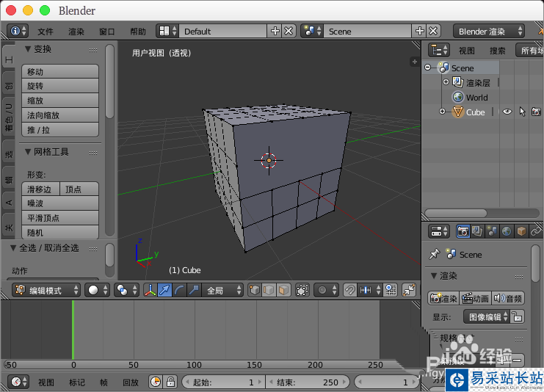Add a new screen layout
Viewport: 544px width, 392px height.
(275, 32)
